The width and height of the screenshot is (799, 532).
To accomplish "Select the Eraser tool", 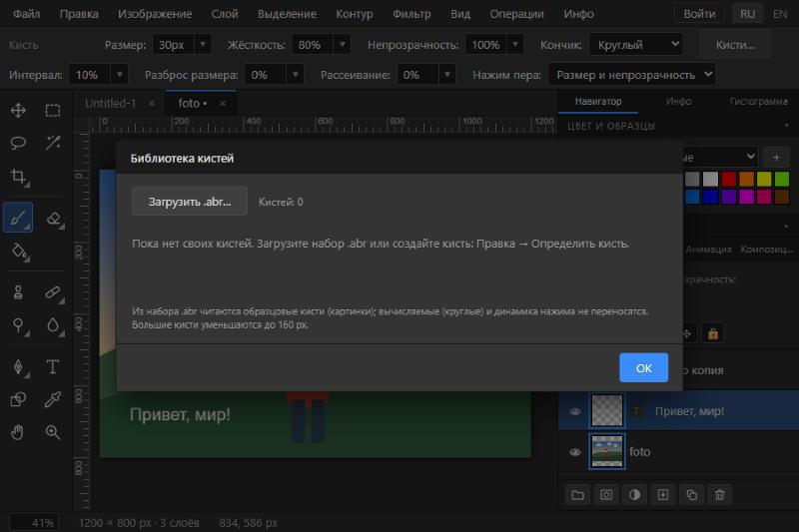I will point(53,218).
